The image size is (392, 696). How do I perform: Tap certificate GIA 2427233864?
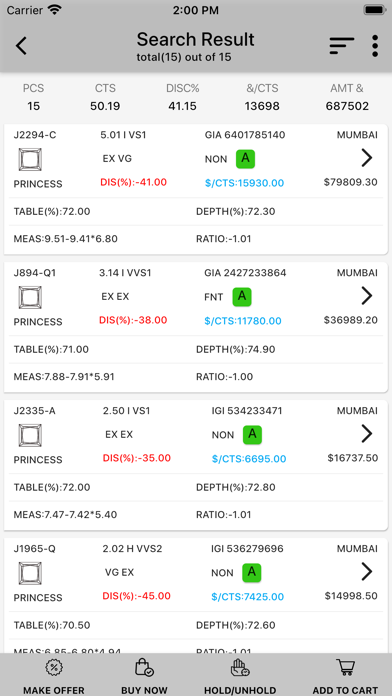click(245, 273)
